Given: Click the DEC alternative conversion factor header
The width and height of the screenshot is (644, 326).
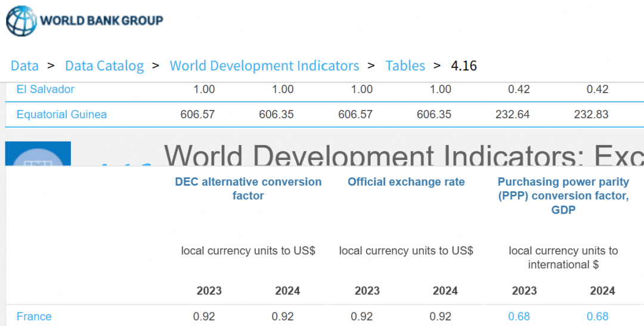Looking at the screenshot, I should [248, 189].
